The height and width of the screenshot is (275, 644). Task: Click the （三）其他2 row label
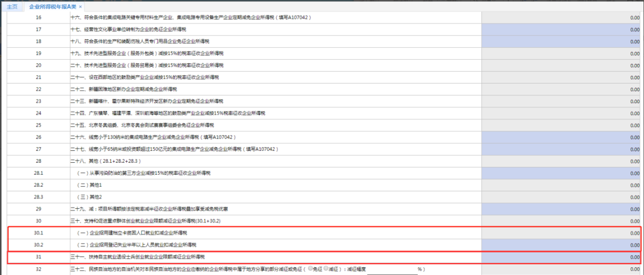[89, 197]
